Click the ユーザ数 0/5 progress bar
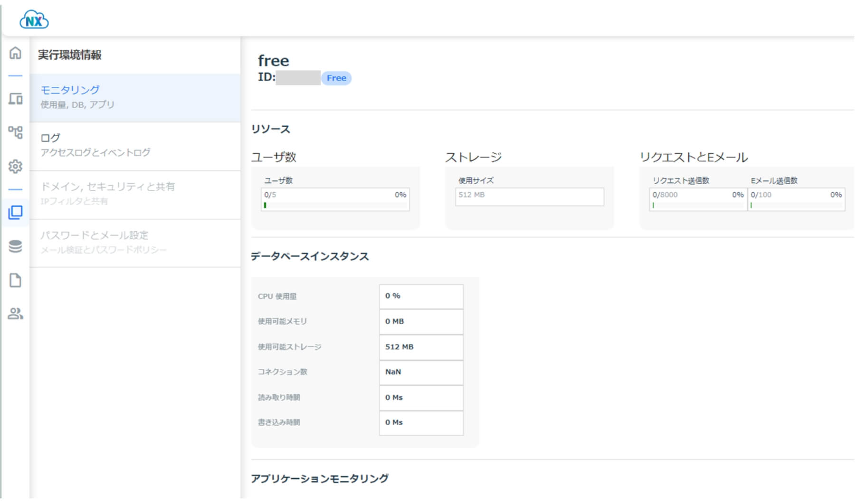855x504 pixels. (x=335, y=200)
